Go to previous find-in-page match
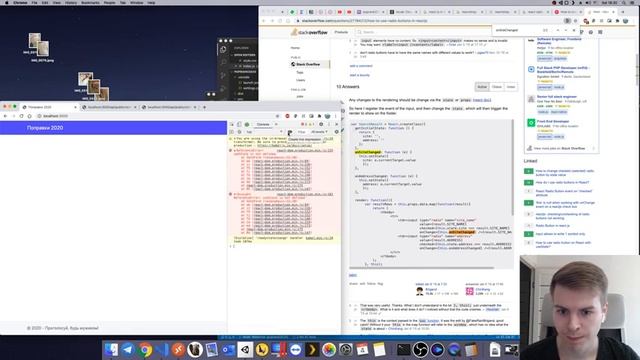 [558, 30]
